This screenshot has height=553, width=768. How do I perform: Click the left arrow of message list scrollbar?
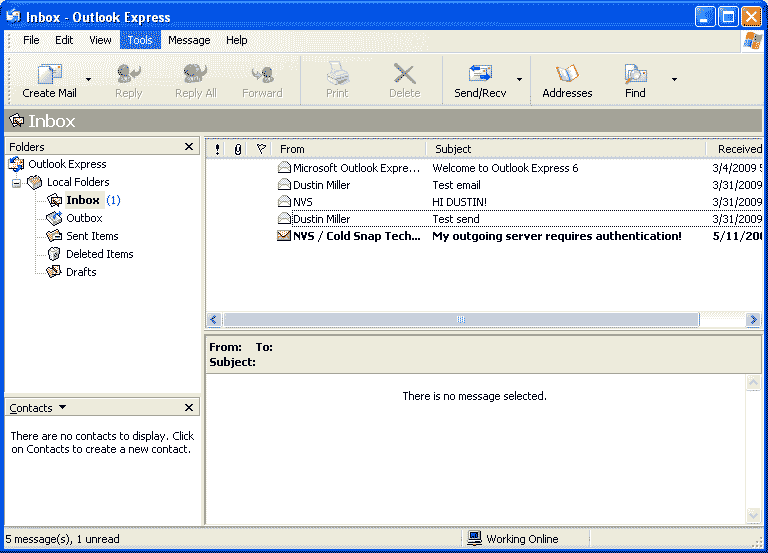tap(214, 320)
